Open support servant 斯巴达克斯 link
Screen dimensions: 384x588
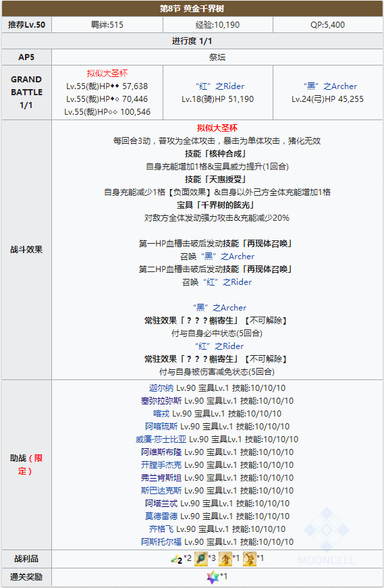point(161,491)
